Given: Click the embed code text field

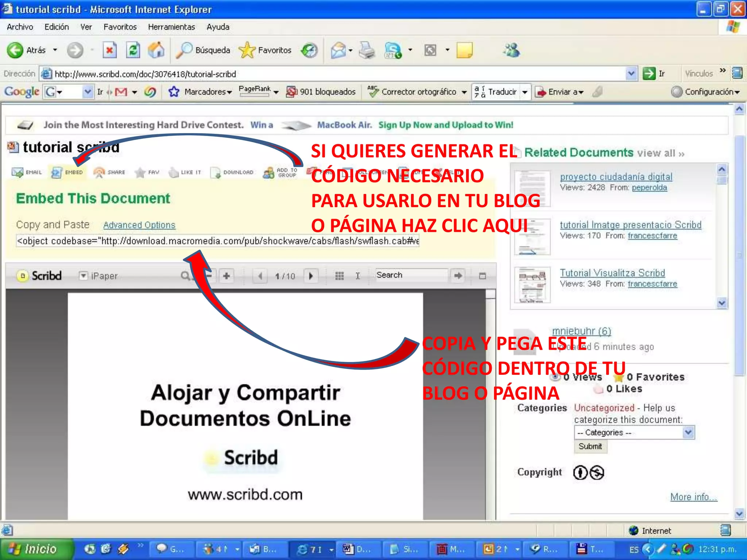Looking at the screenshot, I should coord(218,241).
